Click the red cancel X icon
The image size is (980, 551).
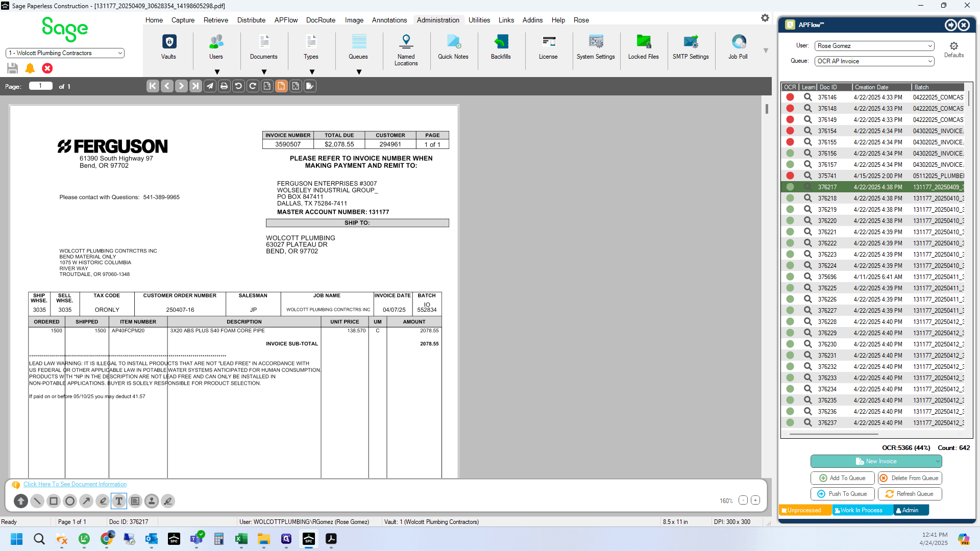(x=47, y=68)
